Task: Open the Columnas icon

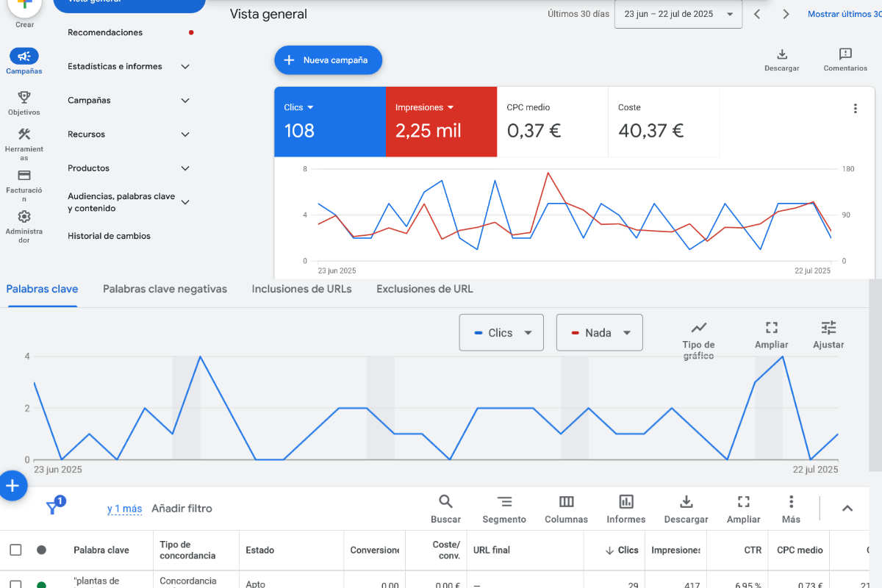Action: point(566,502)
